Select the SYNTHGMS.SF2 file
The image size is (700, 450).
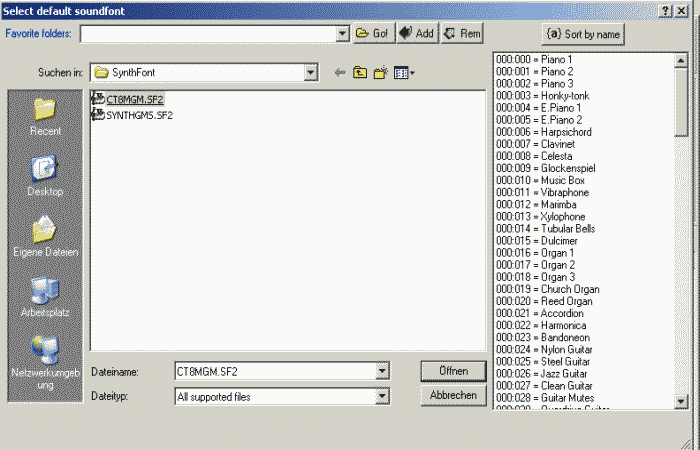[139, 115]
